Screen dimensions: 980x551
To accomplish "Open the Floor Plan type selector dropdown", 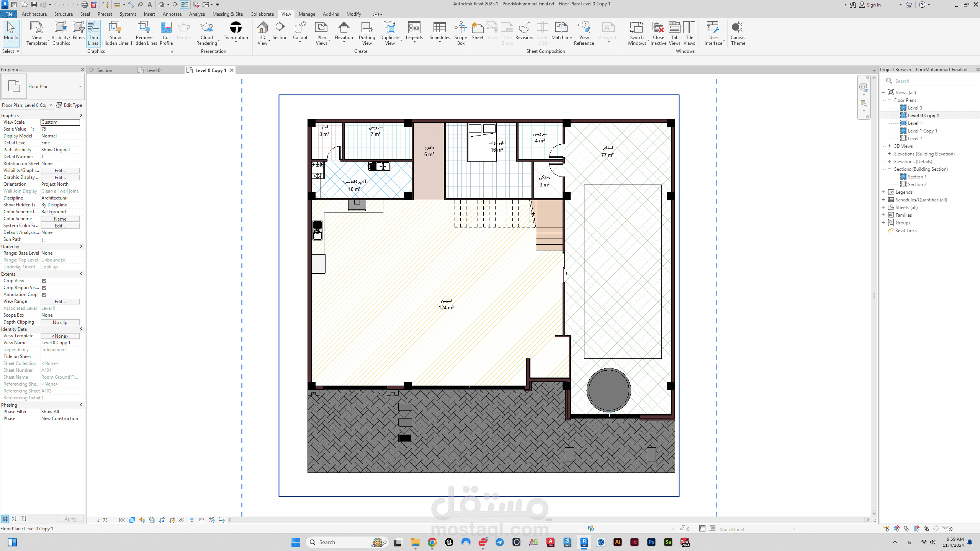I will [80, 87].
